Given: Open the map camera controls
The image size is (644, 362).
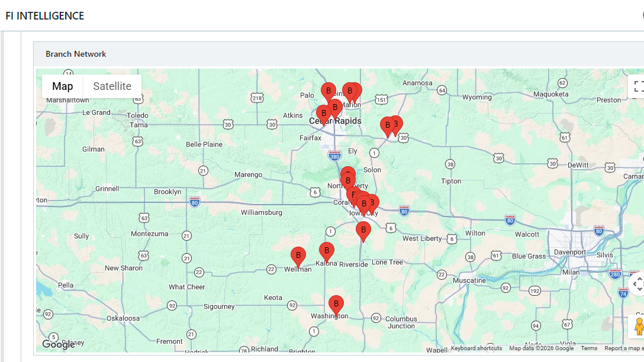Looking at the screenshot, I should (x=637, y=283).
